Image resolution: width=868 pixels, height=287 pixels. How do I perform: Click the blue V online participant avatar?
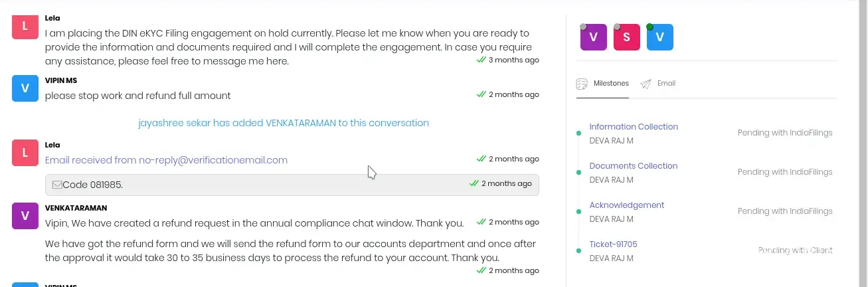click(x=659, y=38)
